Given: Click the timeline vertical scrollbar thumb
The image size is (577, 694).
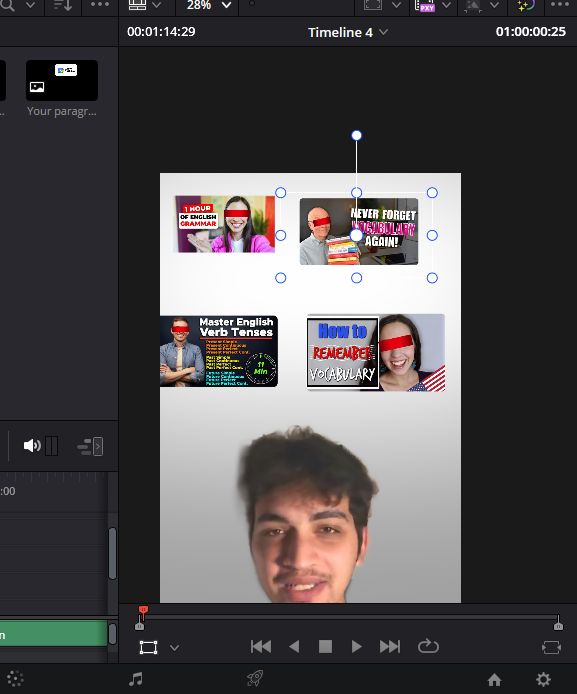Looking at the screenshot, I should point(112,553).
